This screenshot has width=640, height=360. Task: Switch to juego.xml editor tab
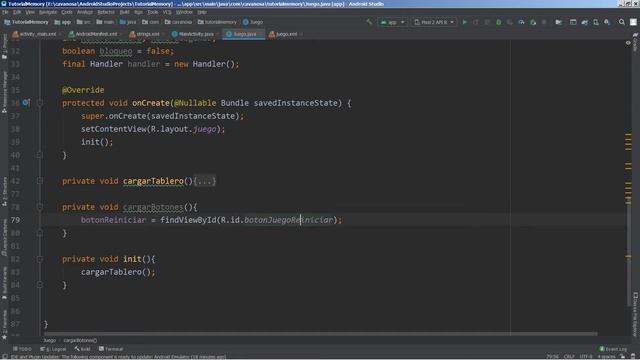[x=285, y=34]
